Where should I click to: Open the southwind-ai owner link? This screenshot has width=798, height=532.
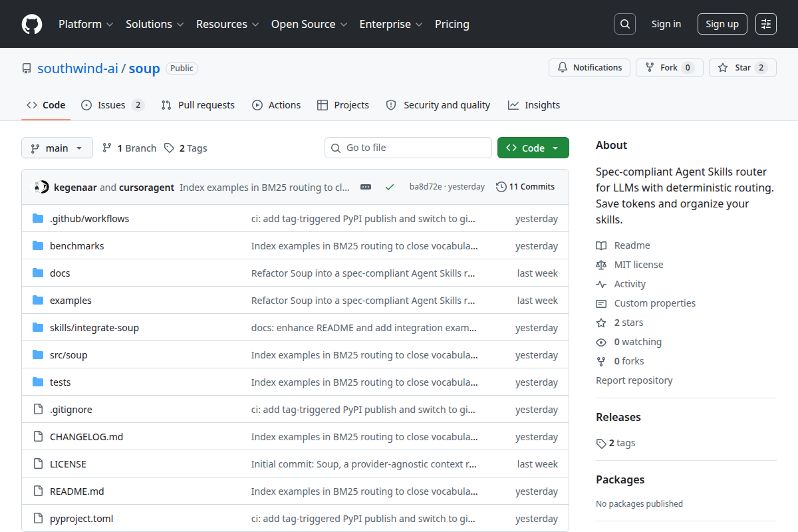pyautogui.click(x=78, y=68)
